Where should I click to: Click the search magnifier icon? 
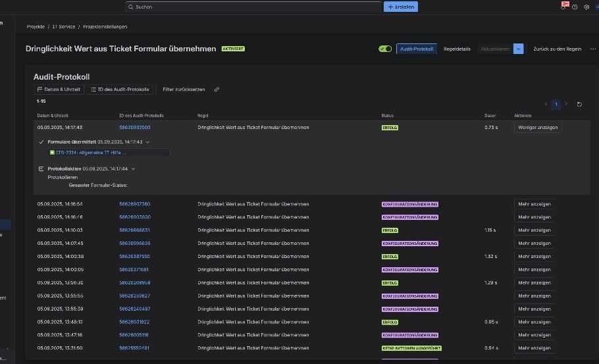[x=130, y=7]
